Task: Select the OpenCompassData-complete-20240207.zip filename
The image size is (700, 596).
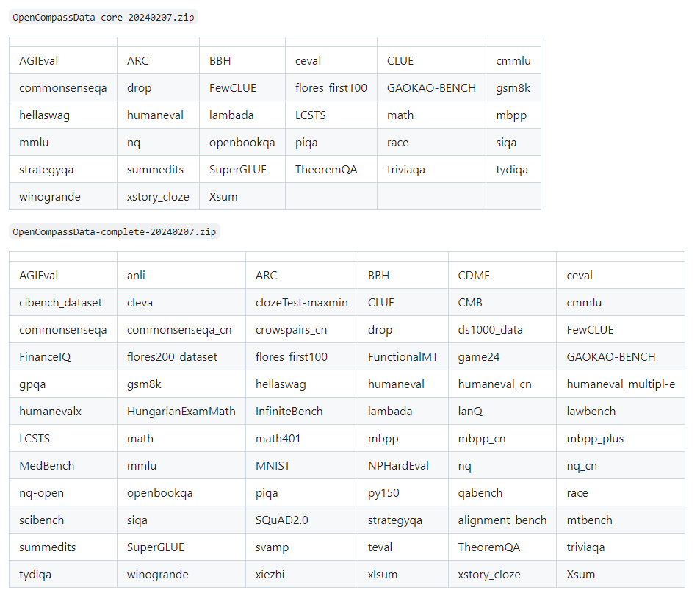Action: 113,231
